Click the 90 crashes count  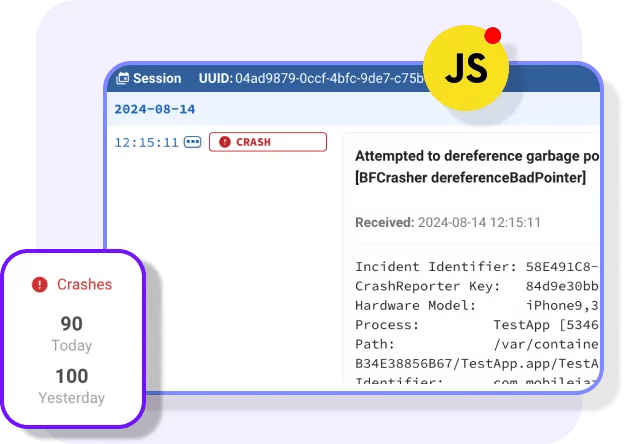[x=72, y=324]
